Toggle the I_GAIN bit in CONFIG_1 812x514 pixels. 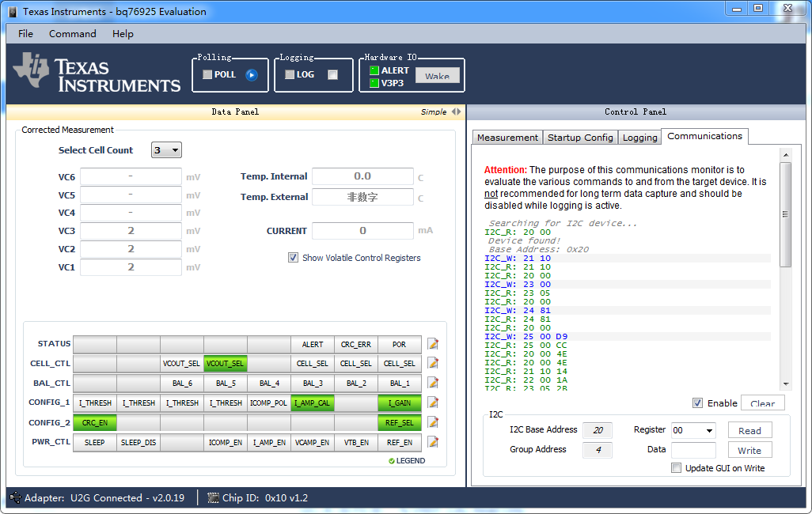pos(399,403)
